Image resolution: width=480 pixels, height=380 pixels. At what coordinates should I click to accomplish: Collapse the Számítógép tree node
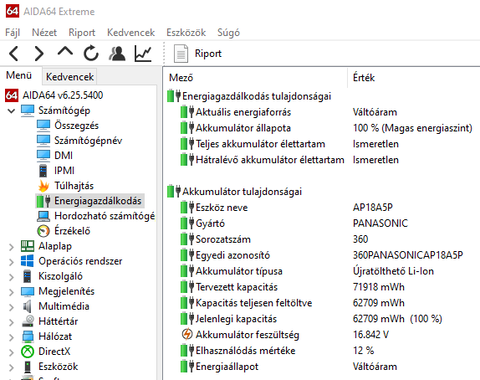click(11, 111)
